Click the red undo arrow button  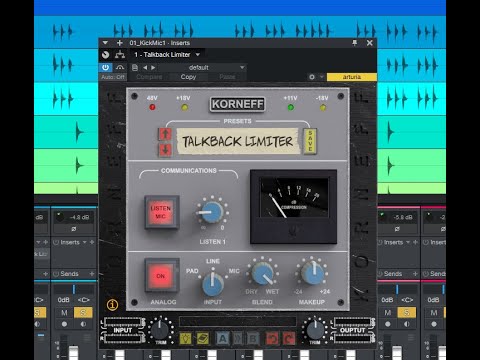272,339
